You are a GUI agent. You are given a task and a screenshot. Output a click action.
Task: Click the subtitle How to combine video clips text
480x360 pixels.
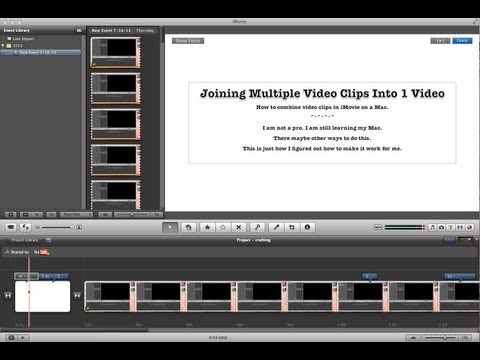[322, 107]
